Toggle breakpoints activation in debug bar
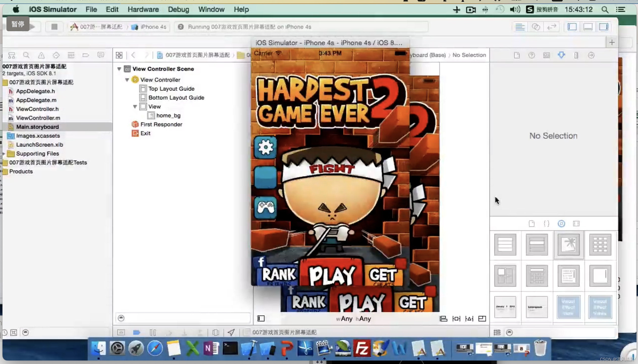The image size is (638, 364). coord(136,332)
